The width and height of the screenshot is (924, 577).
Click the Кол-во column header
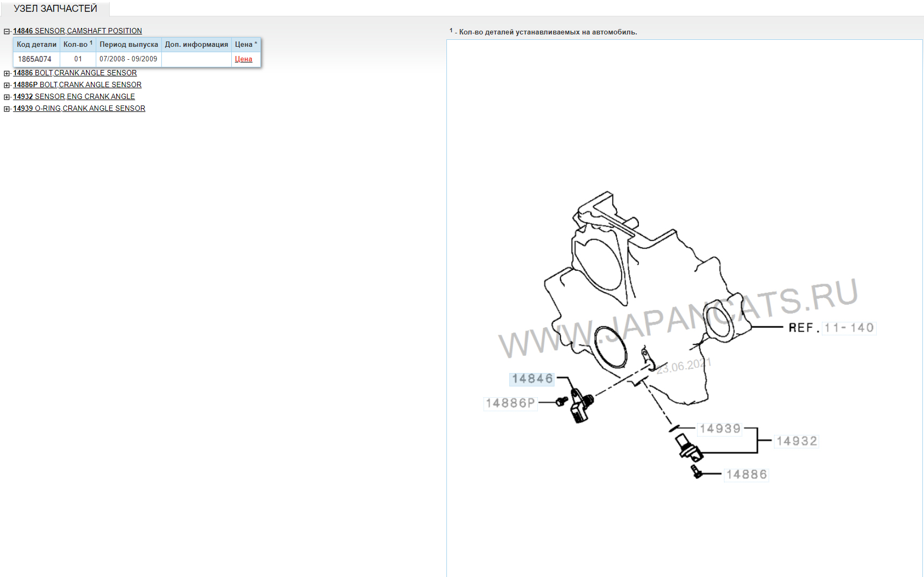click(78, 45)
